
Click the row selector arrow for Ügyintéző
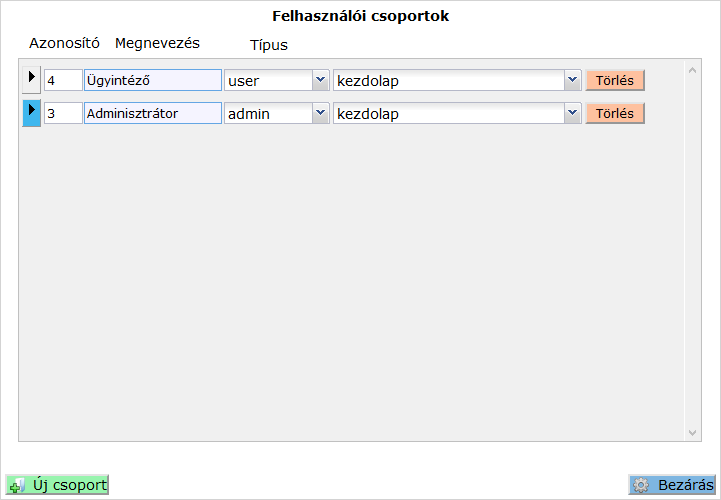(31, 79)
